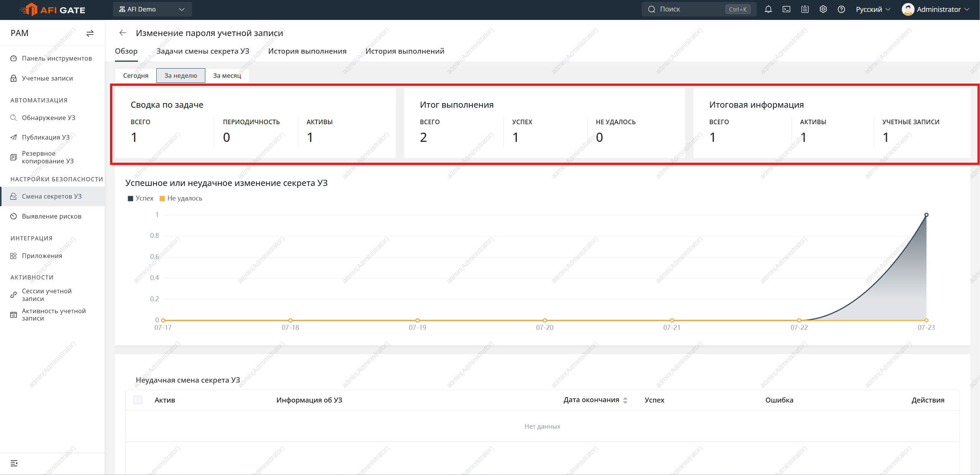This screenshot has width=980, height=475.
Task: Click the Информация об УЗ column header
Action: (309, 400)
